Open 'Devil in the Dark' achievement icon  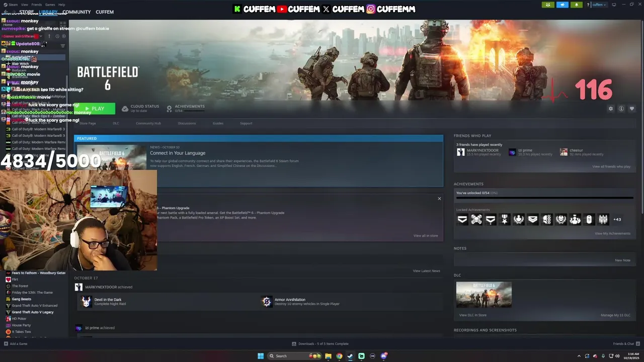coord(86,302)
